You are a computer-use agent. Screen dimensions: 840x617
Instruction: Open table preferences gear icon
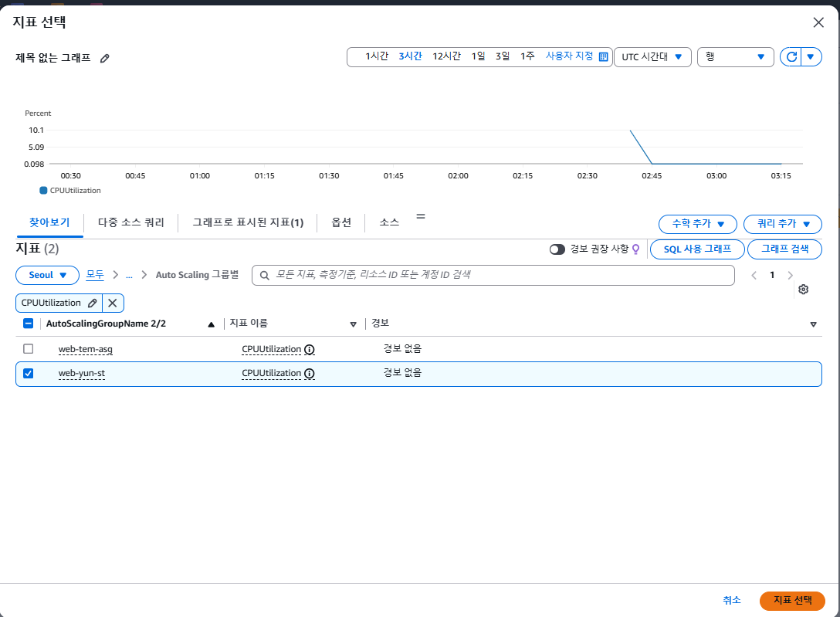803,290
